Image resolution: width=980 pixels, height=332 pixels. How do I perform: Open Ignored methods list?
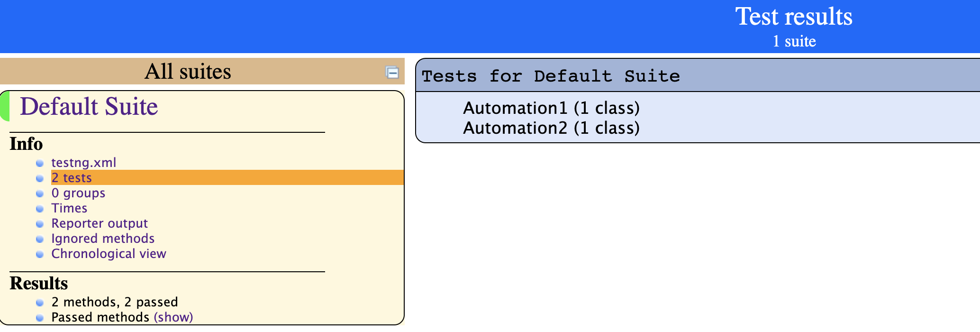click(103, 239)
